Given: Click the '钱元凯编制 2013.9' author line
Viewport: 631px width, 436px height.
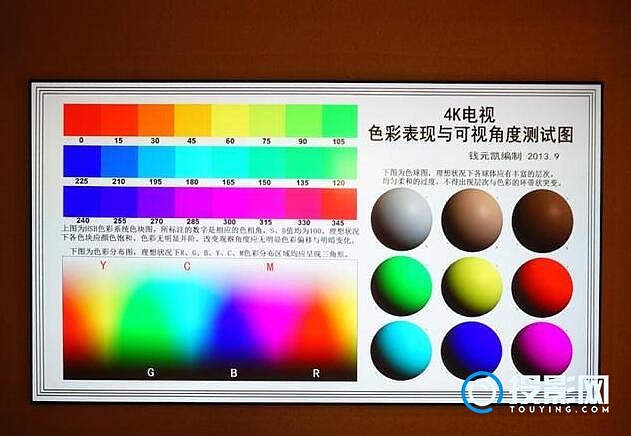Looking at the screenshot, I should (x=514, y=156).
